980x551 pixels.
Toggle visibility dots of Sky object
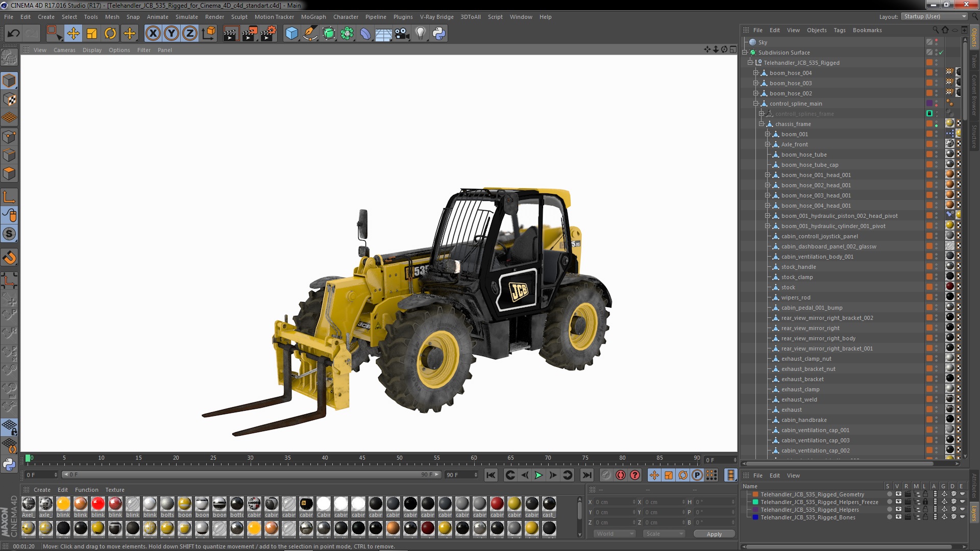pyautogui.click(x=936, y=42)
